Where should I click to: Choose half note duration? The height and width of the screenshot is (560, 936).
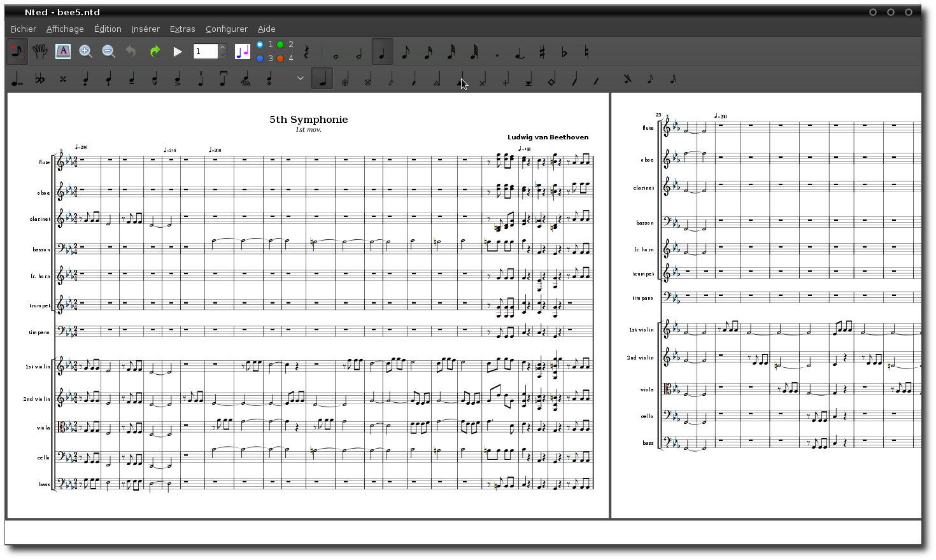[359, 53]
